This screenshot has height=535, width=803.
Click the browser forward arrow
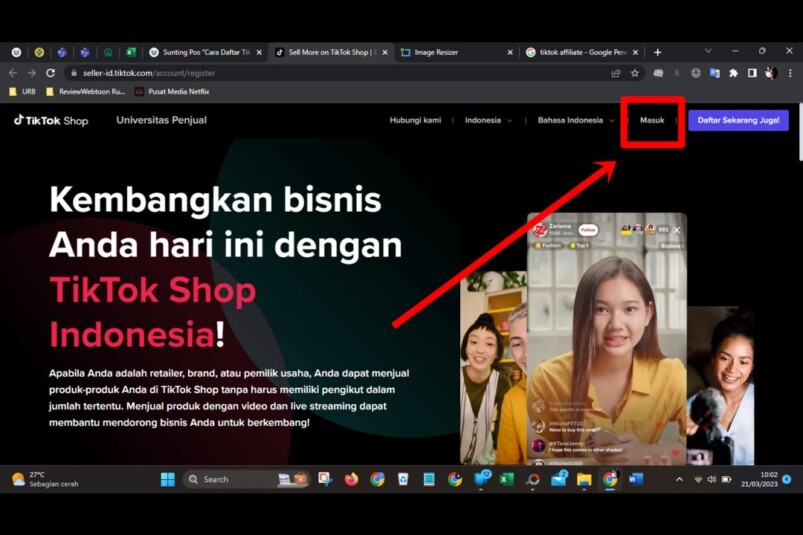coord(32,73)
